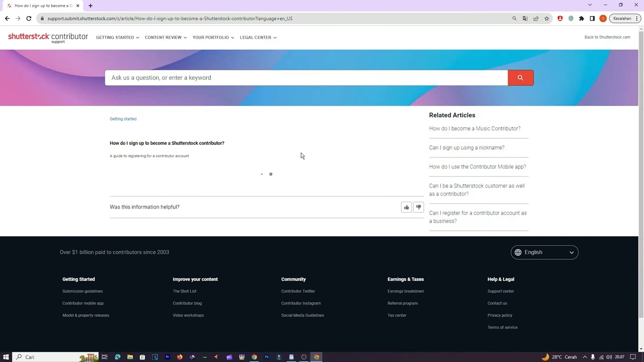
Task: Expand Getting Started nav menu
Action: pos(118,37)
